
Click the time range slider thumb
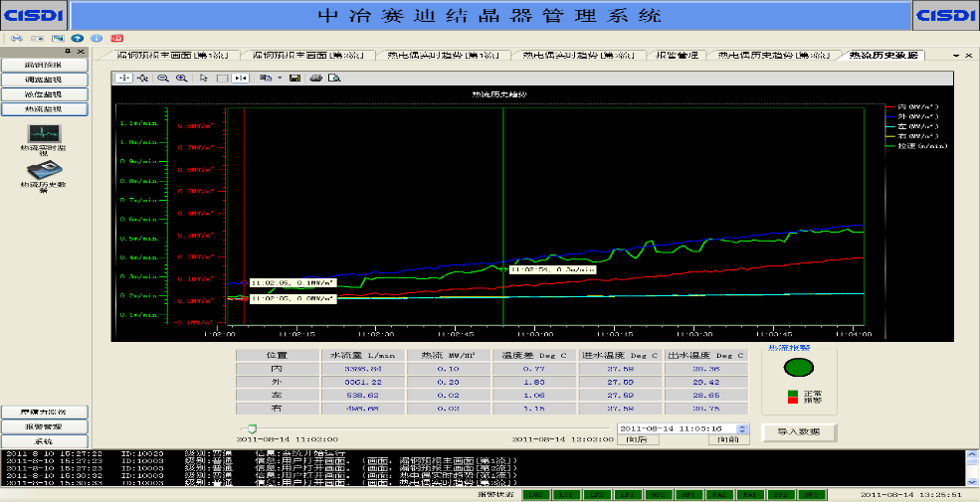252,428
